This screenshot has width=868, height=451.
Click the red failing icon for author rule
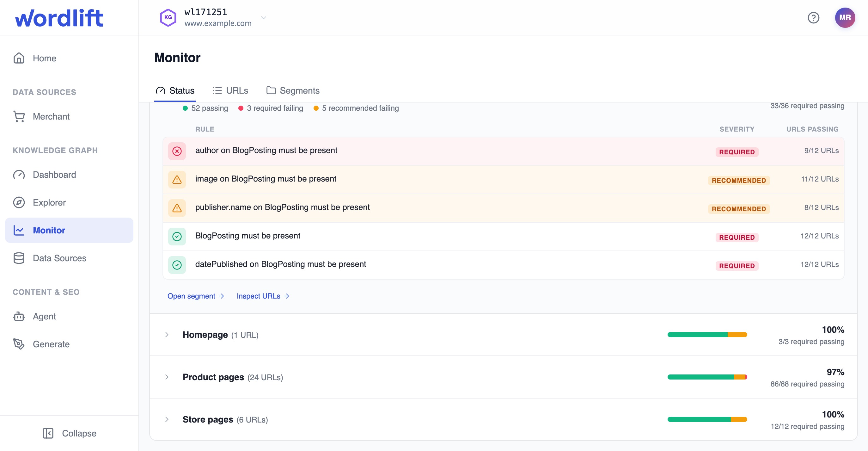click(x=177, y=151)
